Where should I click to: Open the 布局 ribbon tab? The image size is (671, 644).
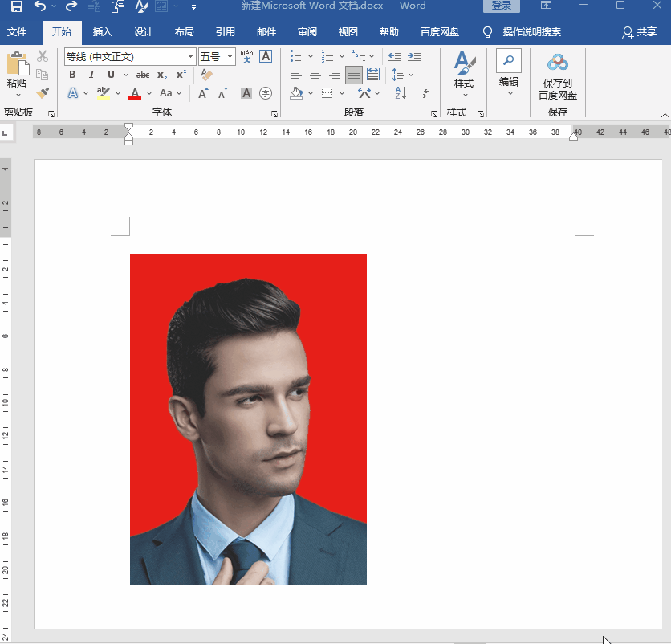pos(184,32)
